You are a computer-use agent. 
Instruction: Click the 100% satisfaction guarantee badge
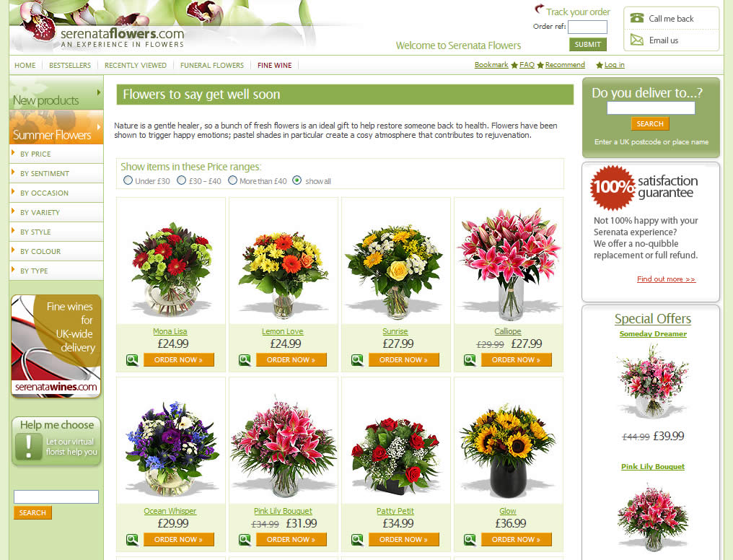pos(613,188)
